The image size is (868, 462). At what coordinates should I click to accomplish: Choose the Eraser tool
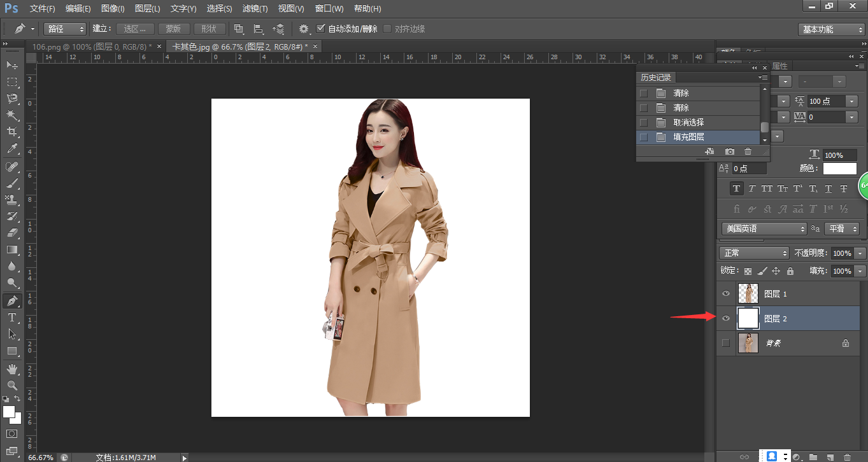pyautogui.click(x=12, y=233)
